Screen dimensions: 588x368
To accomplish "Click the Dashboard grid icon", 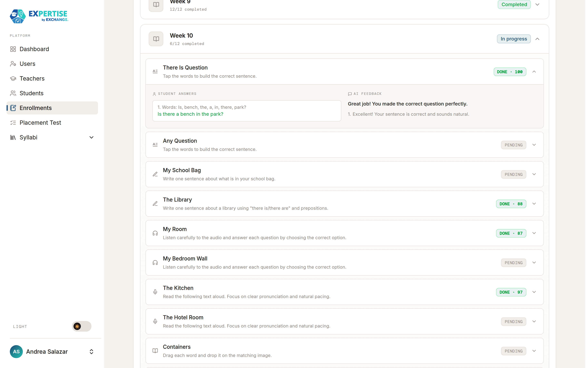I will click(x=13, y=49).
